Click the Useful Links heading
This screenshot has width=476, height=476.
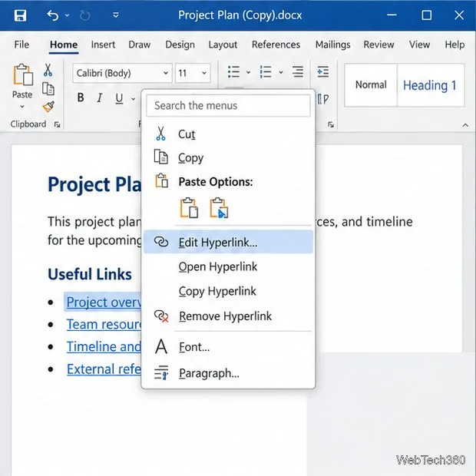[90, 274]
